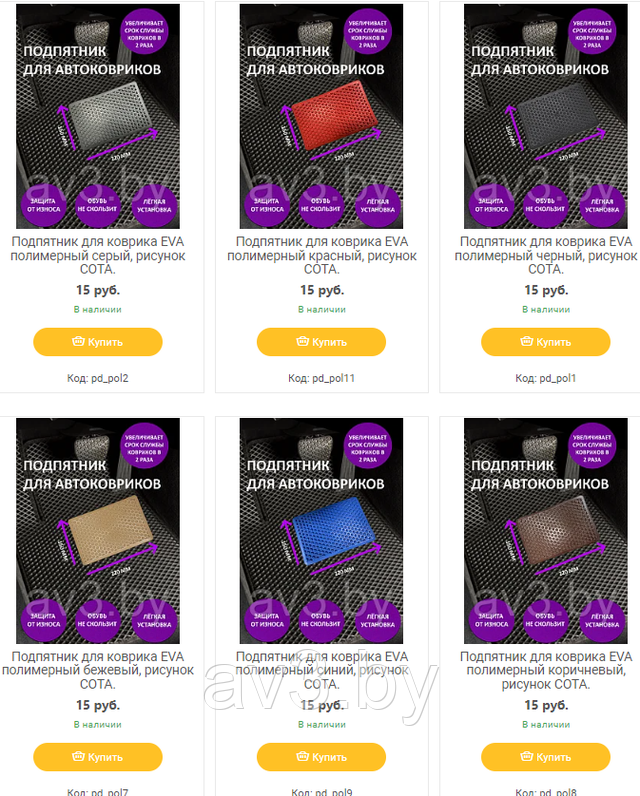Click basket icon in beige heel pad's Купить
Viewport: 640px width, 796px height.
click(x=78, y=756)
